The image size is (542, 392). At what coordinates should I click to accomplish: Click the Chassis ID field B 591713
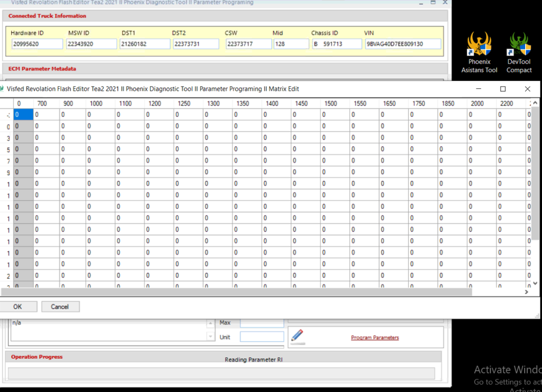337,44
